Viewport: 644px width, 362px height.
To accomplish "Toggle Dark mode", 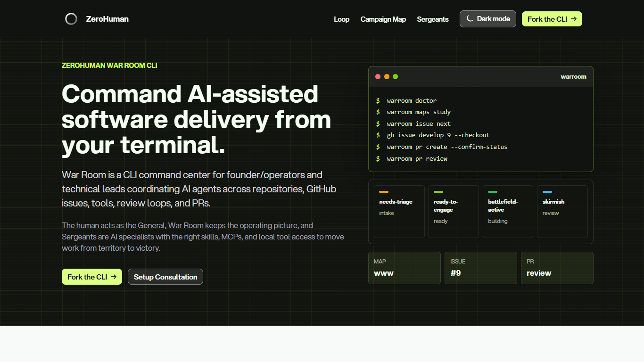I will 488,19.
